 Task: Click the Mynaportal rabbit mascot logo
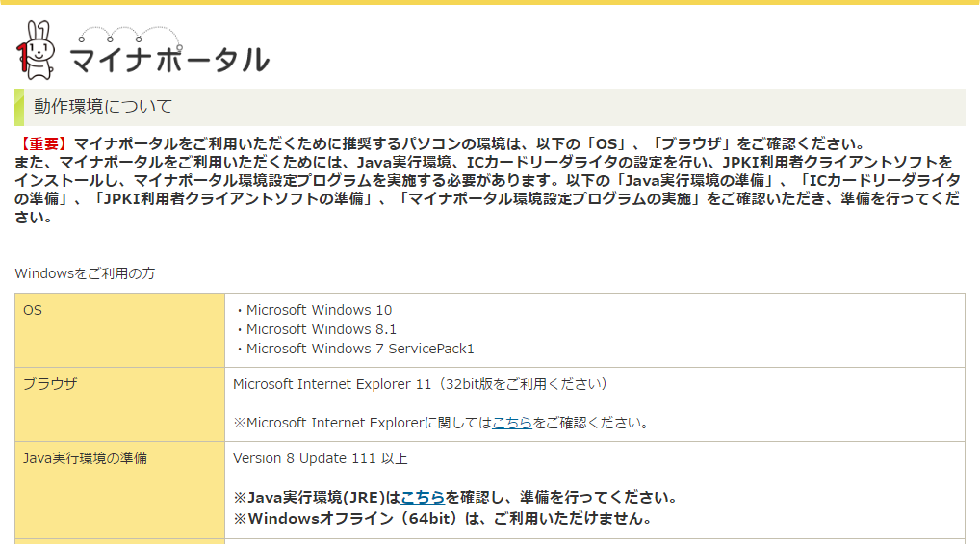tap(36, 50)
